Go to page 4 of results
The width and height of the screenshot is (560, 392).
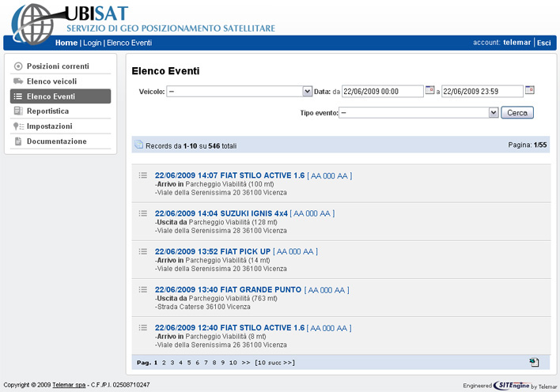180,363
